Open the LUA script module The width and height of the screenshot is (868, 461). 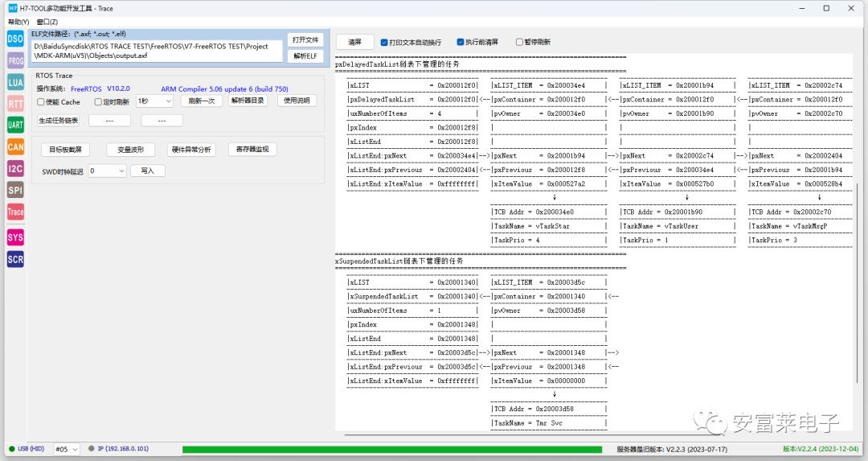click(x=15, y=83)
